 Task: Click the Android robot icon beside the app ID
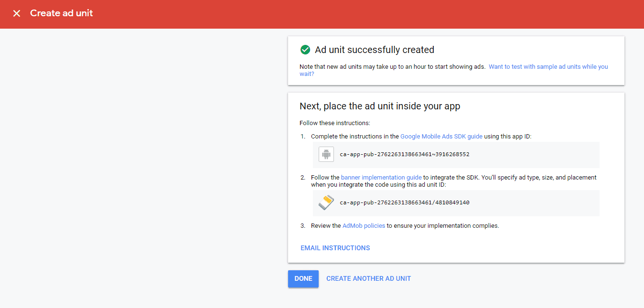pyautogui.click(x=326, y=154)
